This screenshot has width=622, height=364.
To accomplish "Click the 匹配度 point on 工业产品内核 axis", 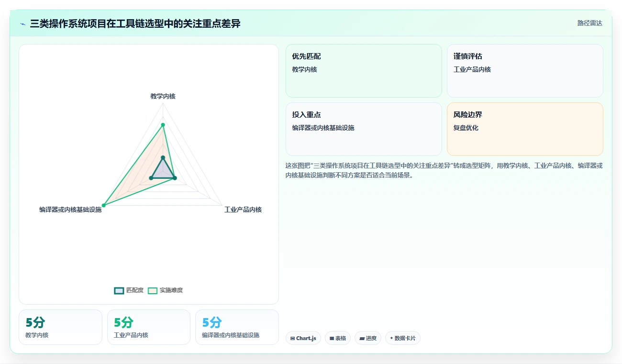I will 175,178.
